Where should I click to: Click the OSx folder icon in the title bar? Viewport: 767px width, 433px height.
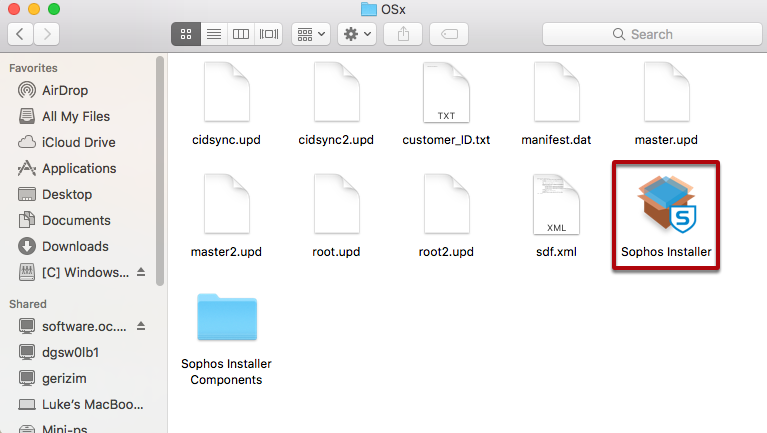(369, 9)
